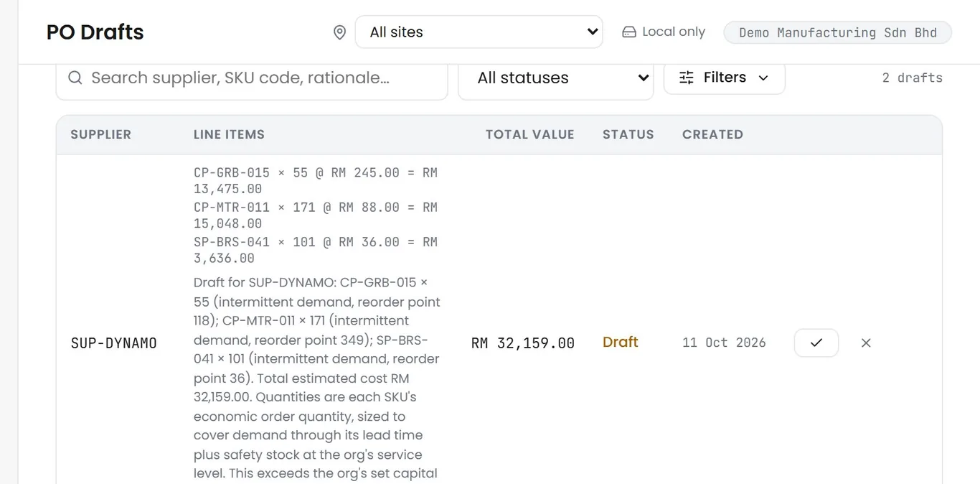
Task: Focus the Search supplier, SKU code field
Action: [x=252, y=78]
